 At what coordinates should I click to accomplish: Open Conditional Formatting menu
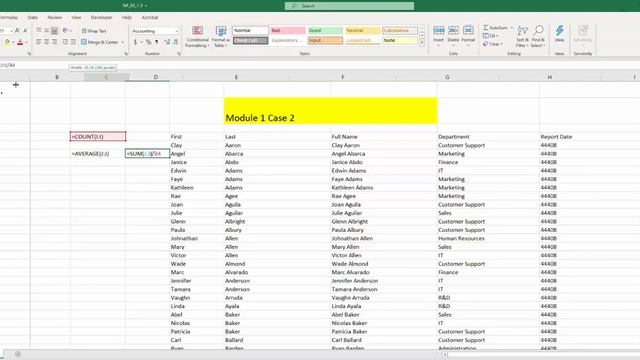coord(198,36)
